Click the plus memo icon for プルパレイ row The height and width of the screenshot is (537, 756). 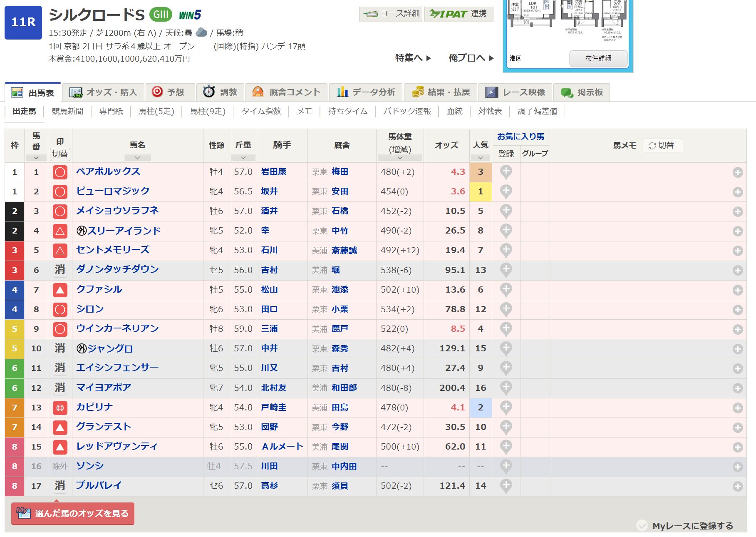click(737, 486)
